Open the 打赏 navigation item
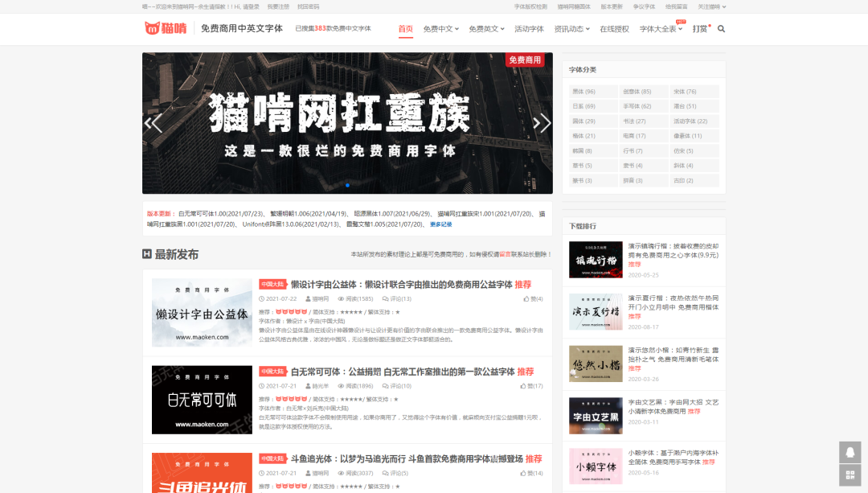The width and height of the screenshot is (868, 493). 700,29
